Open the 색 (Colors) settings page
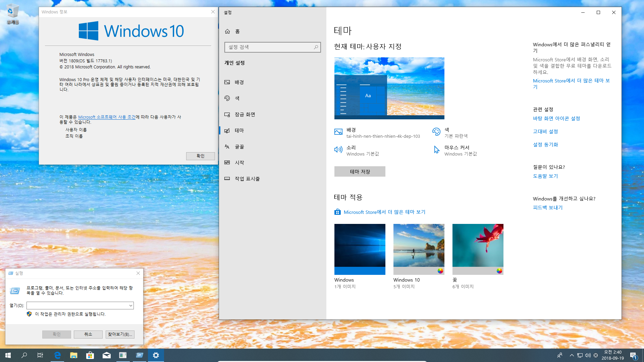This screenshot has width=644, height=362. pos(272,98)
